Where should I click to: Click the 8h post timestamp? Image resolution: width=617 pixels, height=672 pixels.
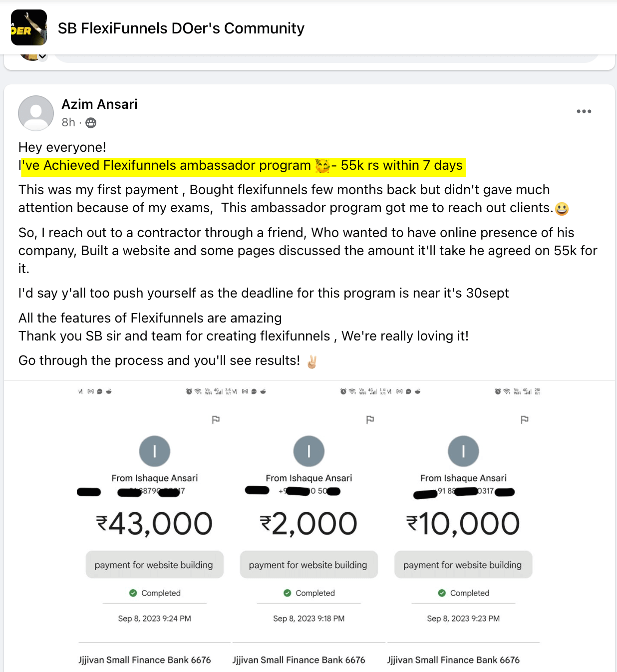pos(68,123)
